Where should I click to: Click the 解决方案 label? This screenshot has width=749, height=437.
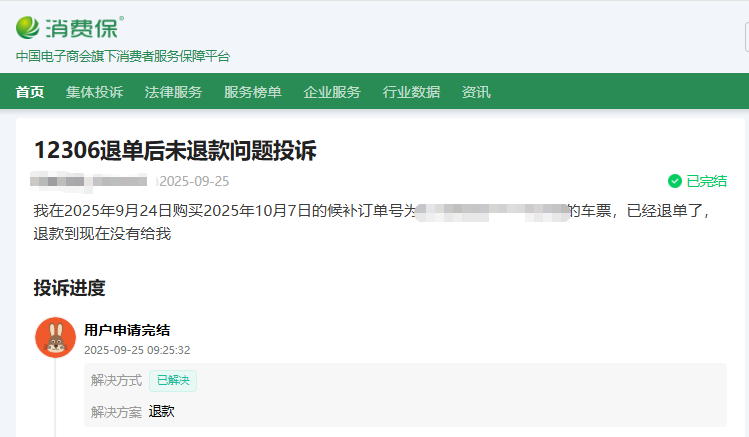click(x=116, y=412)
